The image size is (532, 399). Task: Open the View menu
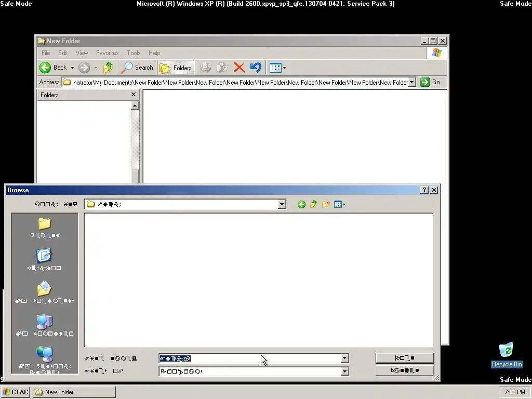[x=82, y=53]
